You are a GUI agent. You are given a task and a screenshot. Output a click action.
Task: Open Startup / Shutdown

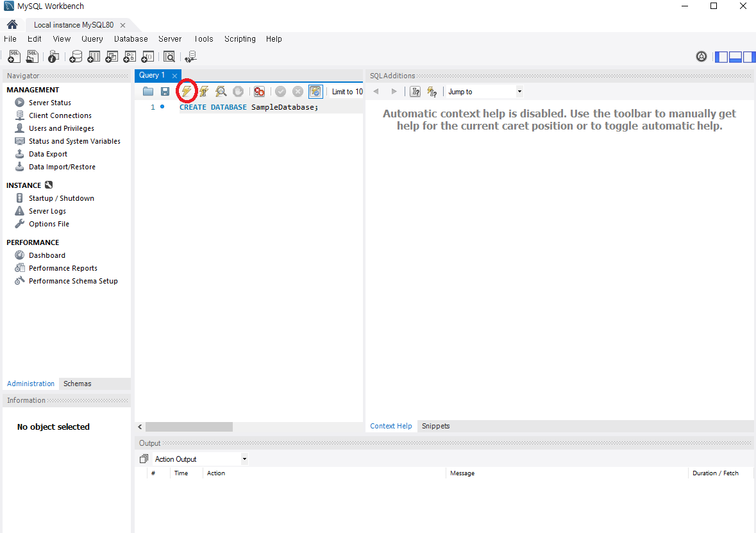[62, 198]
